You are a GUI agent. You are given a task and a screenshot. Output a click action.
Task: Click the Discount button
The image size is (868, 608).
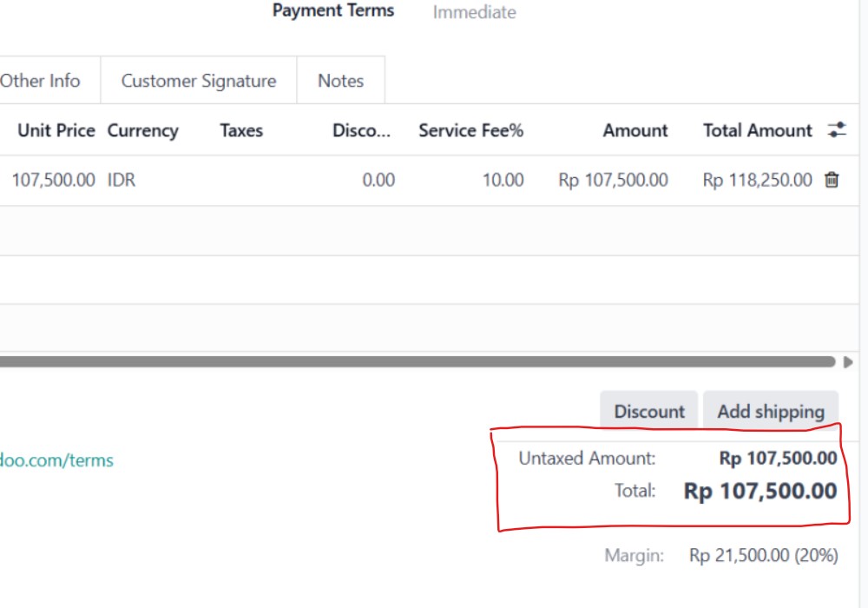coord(648,412)
